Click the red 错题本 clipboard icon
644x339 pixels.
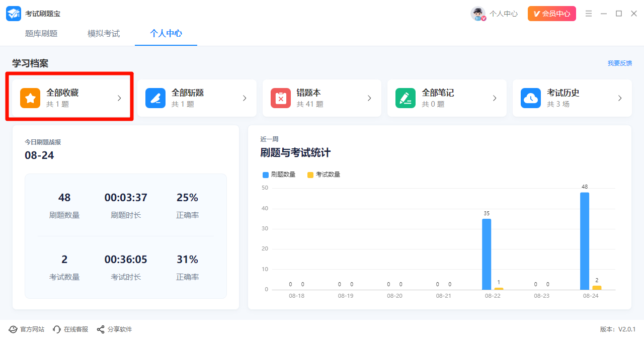pos(281,98)
